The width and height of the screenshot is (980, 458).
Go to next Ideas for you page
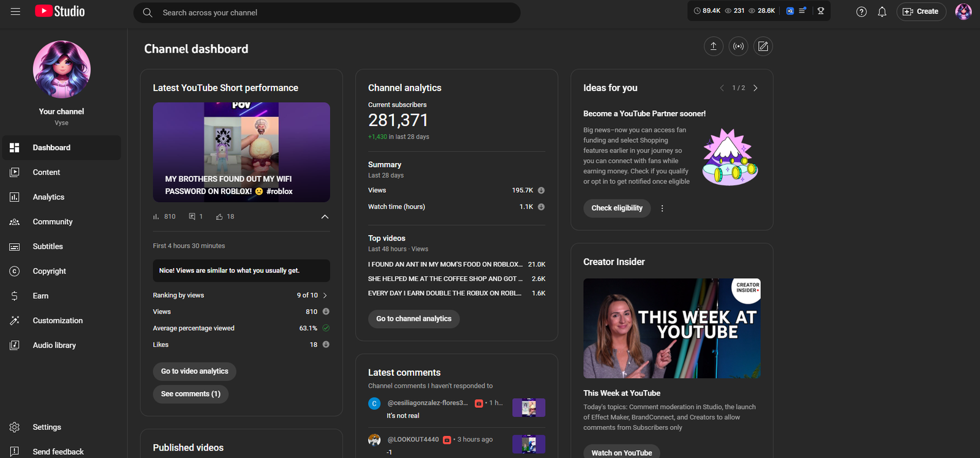coord(755,88)
